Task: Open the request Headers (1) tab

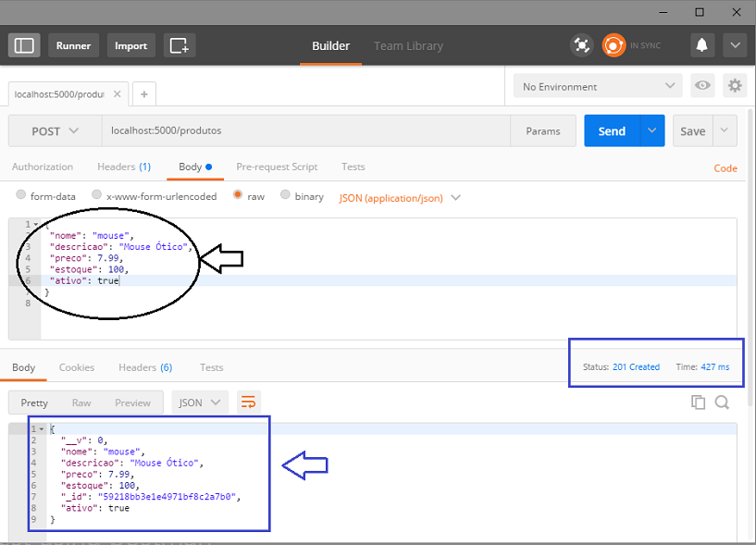Action: coord(124,167)
